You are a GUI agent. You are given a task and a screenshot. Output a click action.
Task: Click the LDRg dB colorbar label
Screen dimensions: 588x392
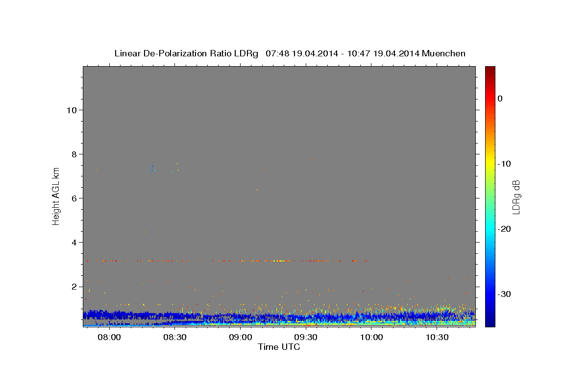516,196
